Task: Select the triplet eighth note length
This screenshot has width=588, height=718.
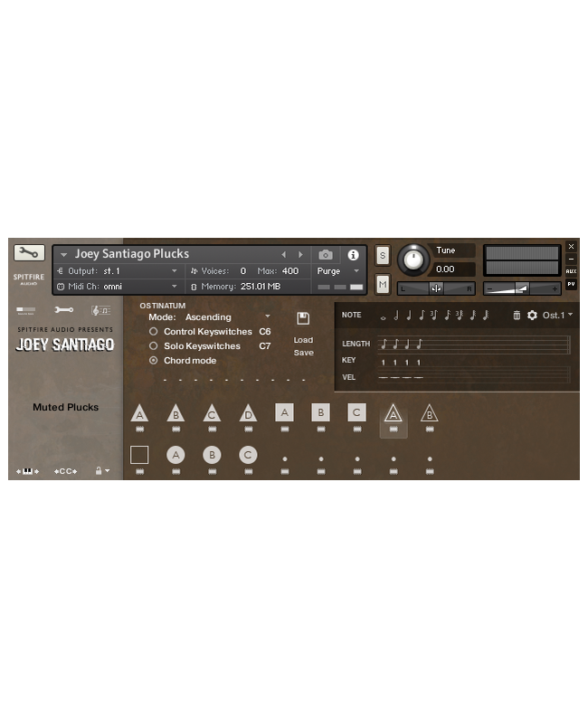Action: 433,315
